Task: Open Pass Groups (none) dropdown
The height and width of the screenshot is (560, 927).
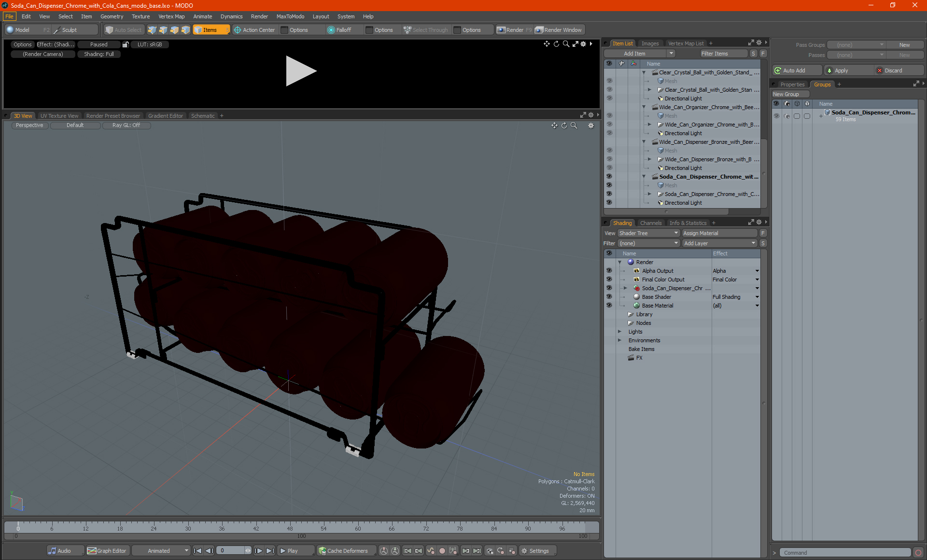Action: [856, 45]
